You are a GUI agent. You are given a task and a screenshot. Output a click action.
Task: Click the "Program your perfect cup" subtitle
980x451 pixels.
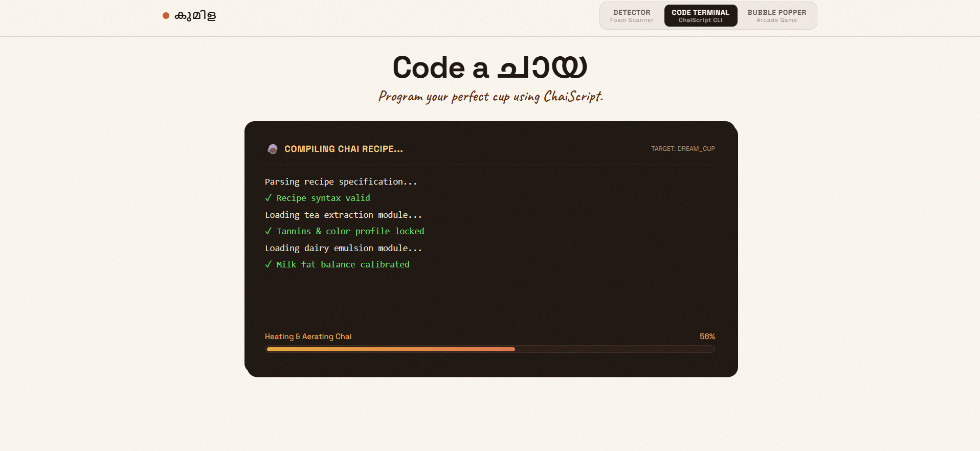(491, 96)
